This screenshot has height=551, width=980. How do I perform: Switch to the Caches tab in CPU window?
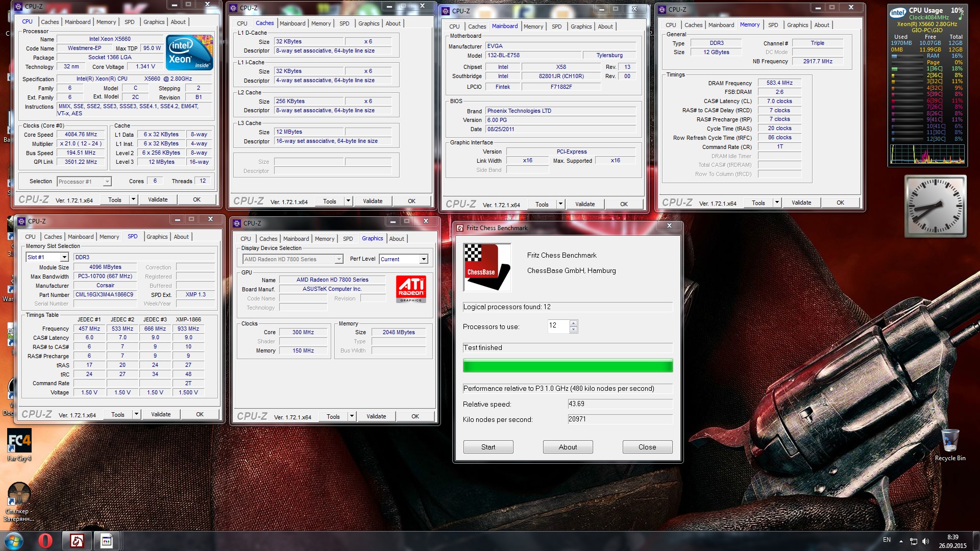(50, 22)
